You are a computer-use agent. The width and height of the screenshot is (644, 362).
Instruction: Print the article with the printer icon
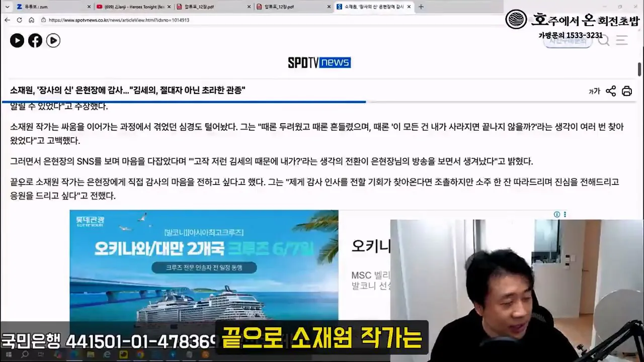pos(627,91)
